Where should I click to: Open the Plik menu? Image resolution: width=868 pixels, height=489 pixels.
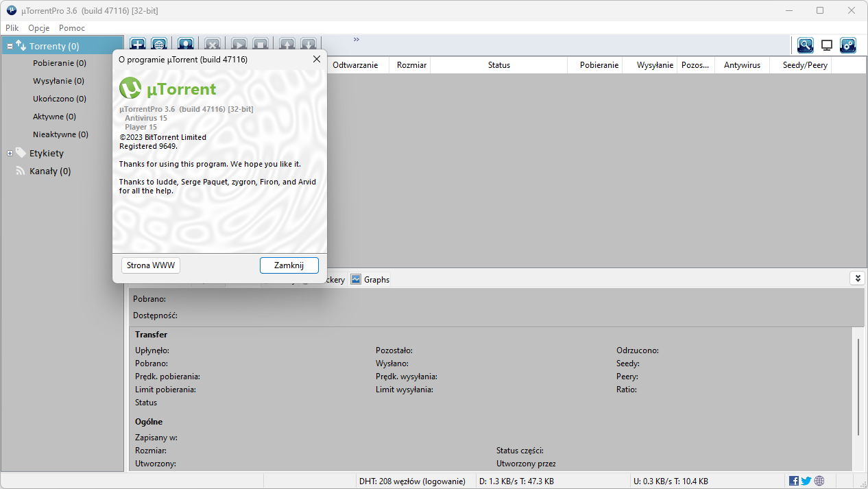click(12, 28)
